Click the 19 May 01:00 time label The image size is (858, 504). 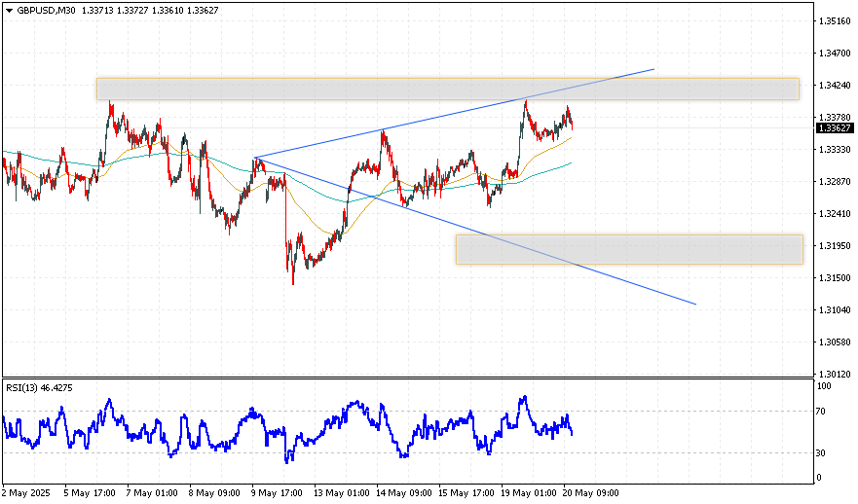[x=529, y=493]
